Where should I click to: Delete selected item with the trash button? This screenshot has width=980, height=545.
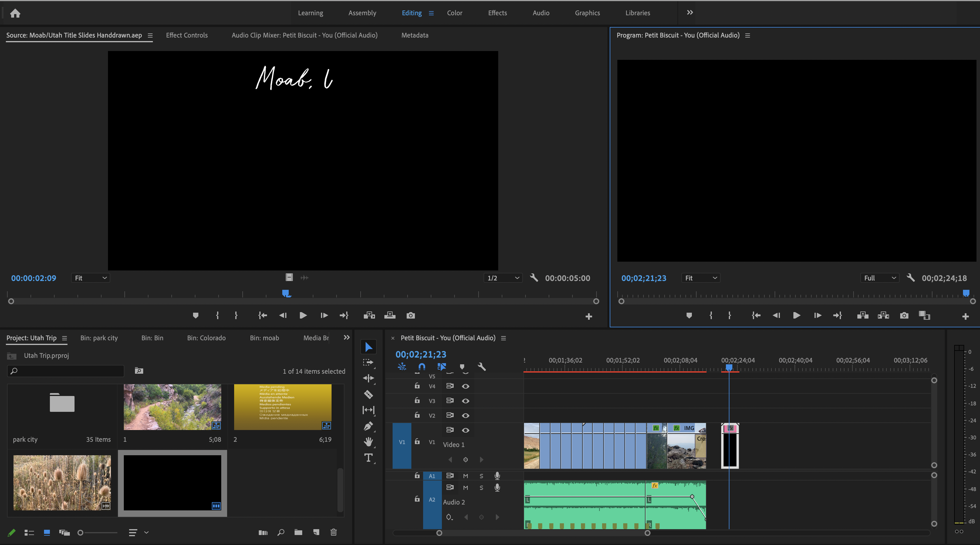click(334, 532)
